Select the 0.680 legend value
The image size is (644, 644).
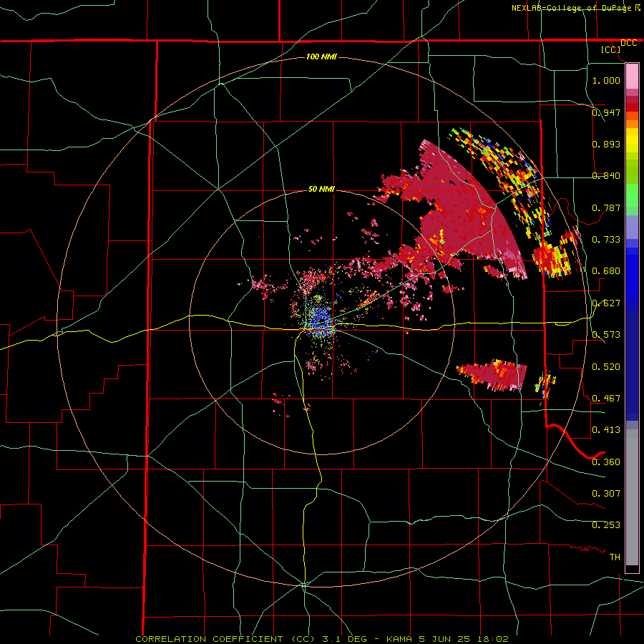click(606, 270)
